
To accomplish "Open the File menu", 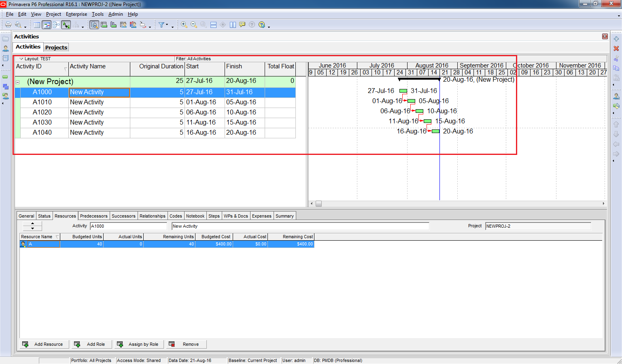I will (x=10, y=14).
